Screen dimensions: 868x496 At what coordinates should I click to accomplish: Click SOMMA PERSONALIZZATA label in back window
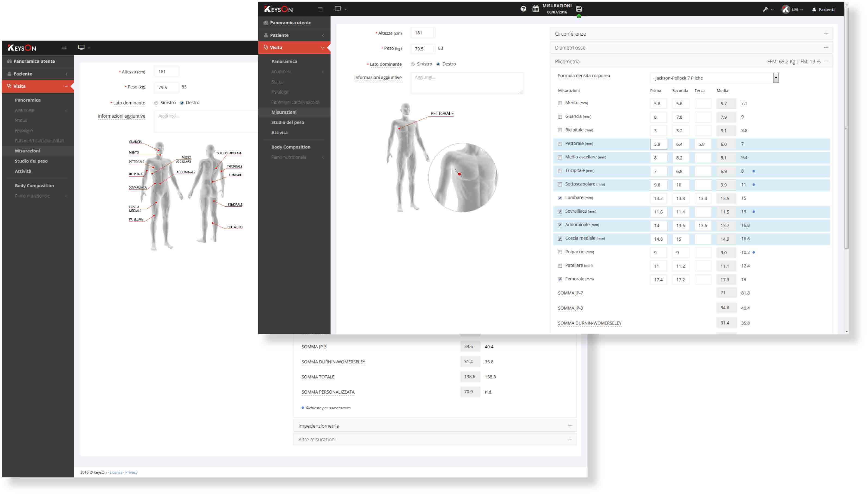point(328,392)
